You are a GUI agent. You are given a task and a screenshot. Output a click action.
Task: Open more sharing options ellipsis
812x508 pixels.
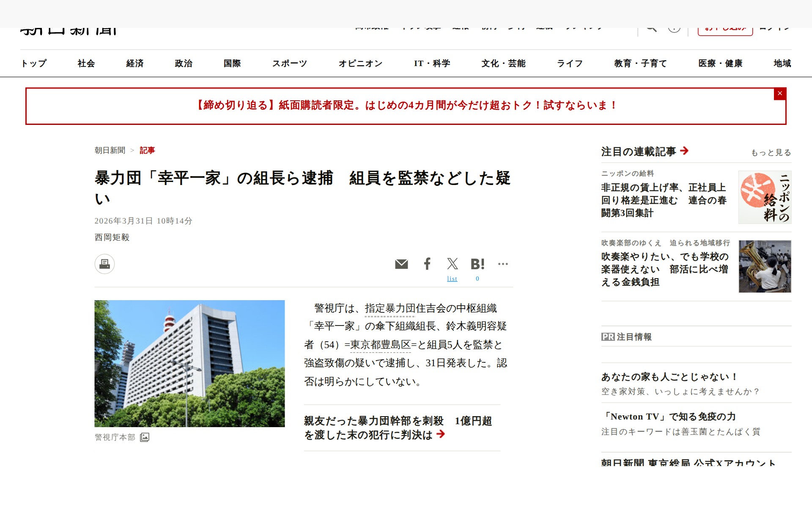point(503,264)
